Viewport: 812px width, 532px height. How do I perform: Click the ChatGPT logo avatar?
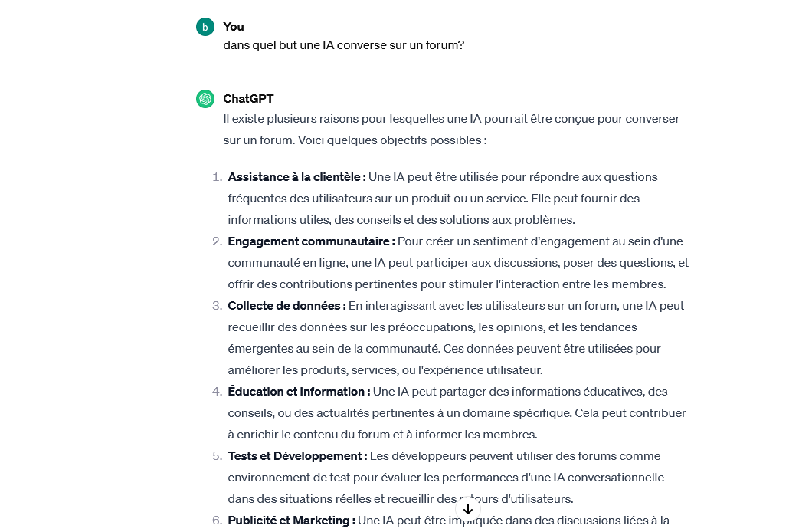click(x=205, y=99)
